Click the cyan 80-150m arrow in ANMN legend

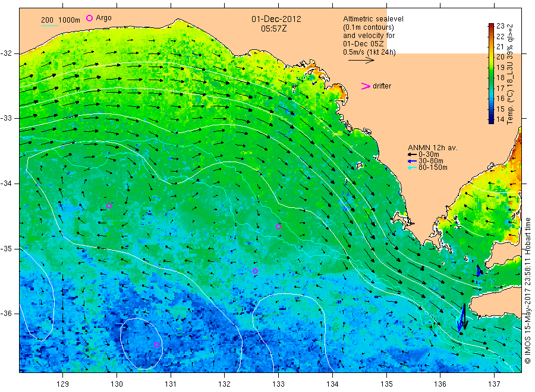point(412,167)
